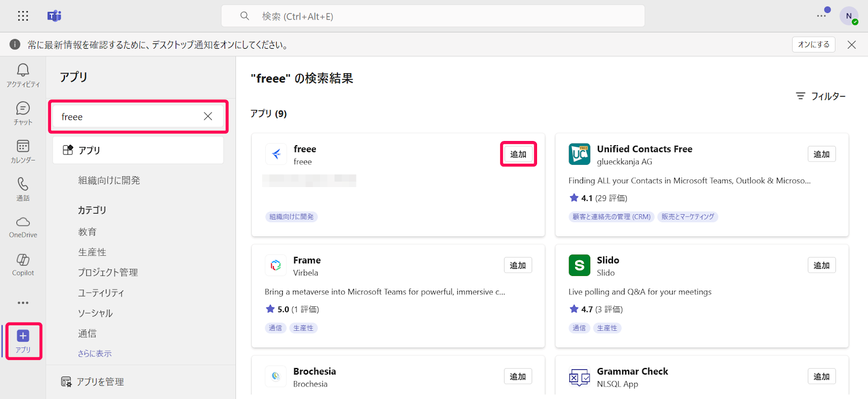Select the ソーシャル category
The width and height of the screenshot is (868, 399).
click(x=95, y=313)
